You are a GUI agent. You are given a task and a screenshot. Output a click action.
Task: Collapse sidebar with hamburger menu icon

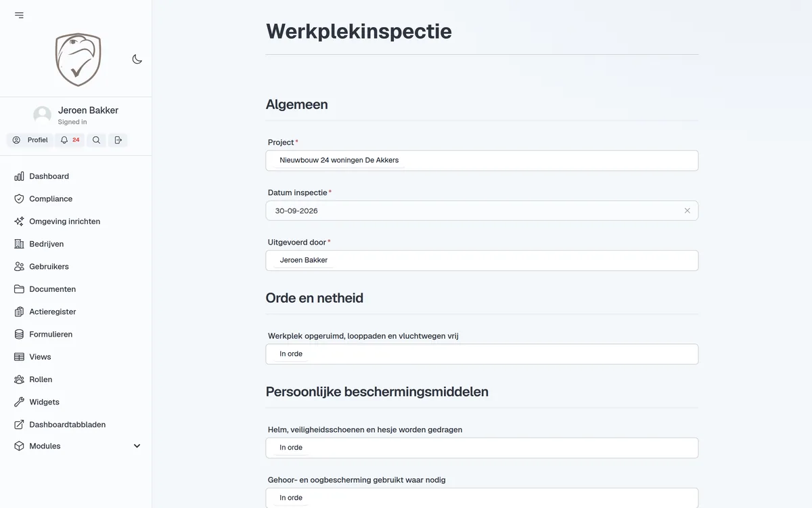[x=19, y=15]
